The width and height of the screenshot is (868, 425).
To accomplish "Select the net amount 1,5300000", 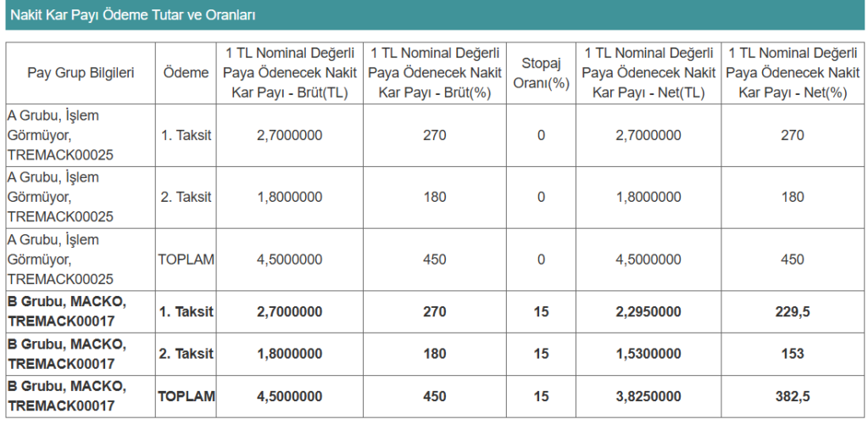I will [x=648, y=354].
